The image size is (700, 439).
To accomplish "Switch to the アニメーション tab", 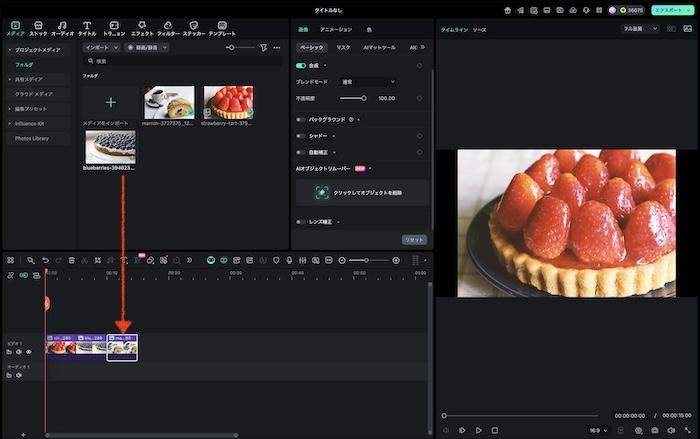I will coord(335,30).
